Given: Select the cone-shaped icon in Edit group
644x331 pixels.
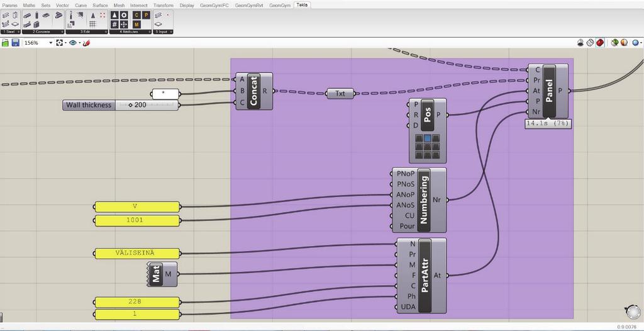Looking at the screenshot, I should point(93,15).
